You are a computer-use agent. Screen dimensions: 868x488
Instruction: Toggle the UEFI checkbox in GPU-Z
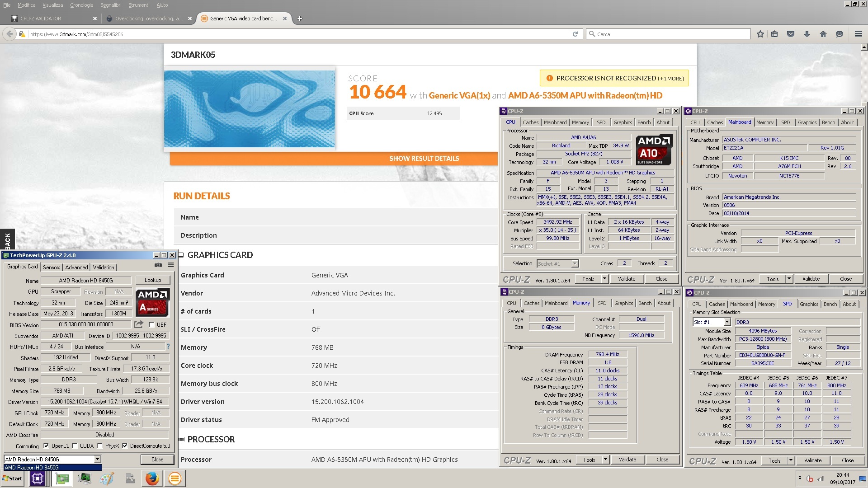[152, 325]
